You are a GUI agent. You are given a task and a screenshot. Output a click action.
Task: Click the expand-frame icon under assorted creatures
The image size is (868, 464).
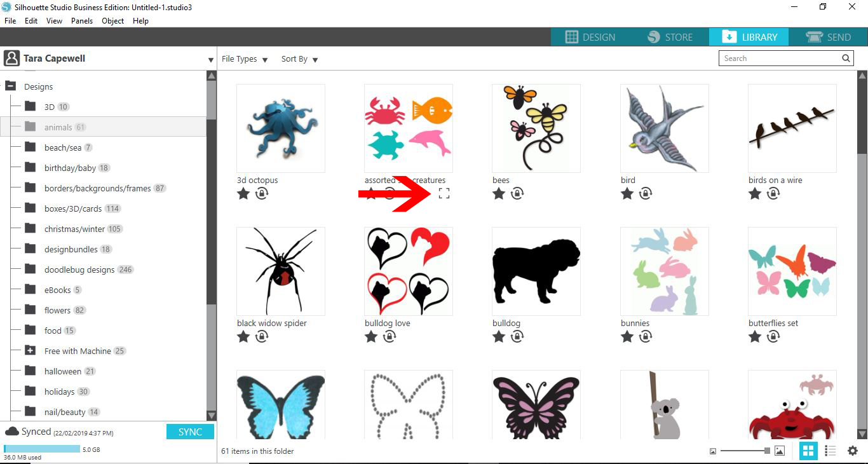pos(444,194)
